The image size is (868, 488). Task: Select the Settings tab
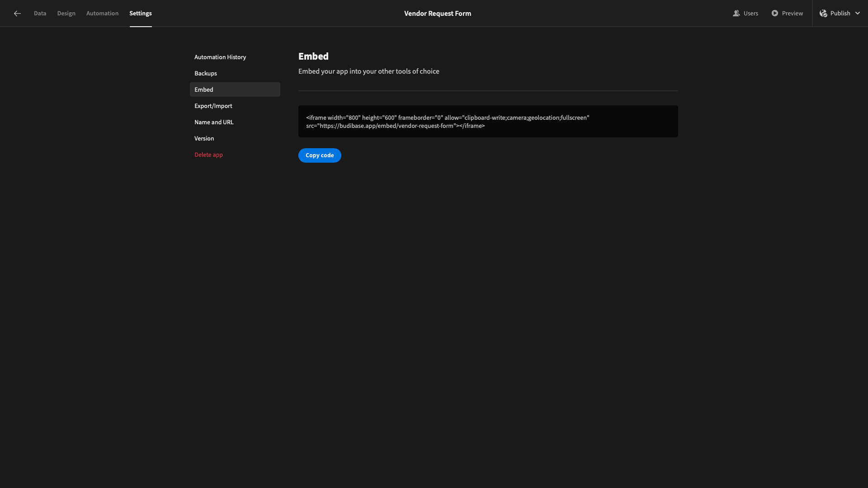point(141,13)
